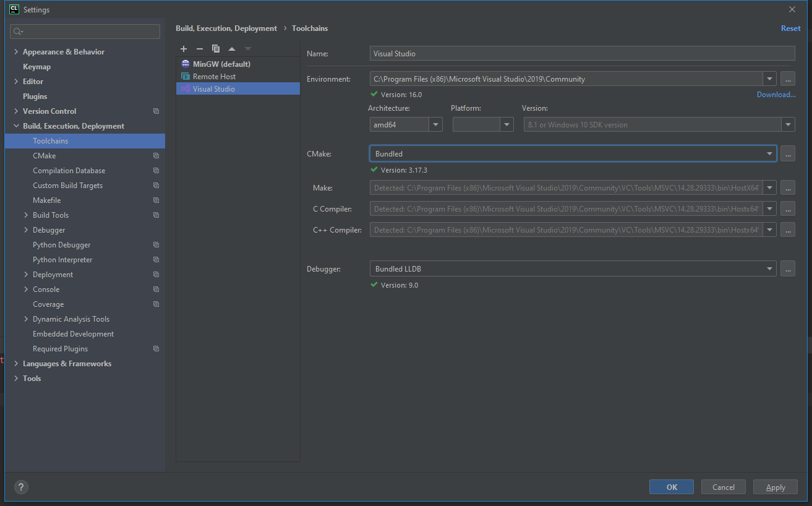Expand the Appearance & Behavior section
This screenshot has height=506, width=812.
[x=16, y=52]
